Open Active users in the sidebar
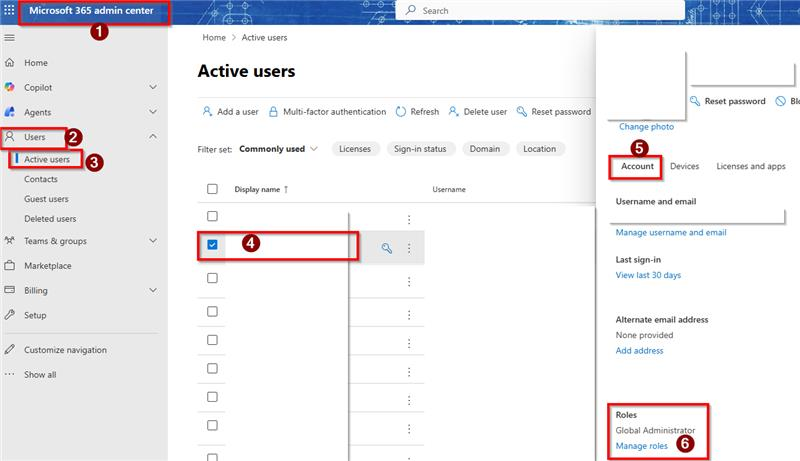800x461 pixels. click(47, 160)
